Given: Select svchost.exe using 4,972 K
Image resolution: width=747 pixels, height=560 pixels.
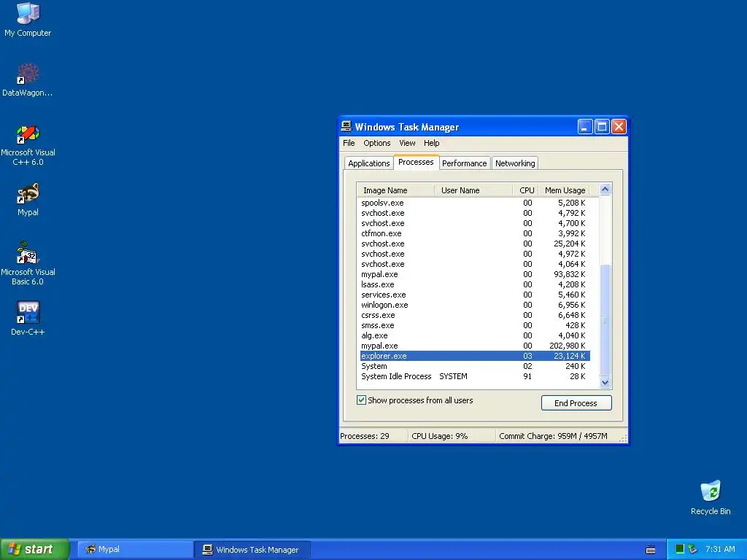Looking at the screenshot, I should tap(475, 254).
